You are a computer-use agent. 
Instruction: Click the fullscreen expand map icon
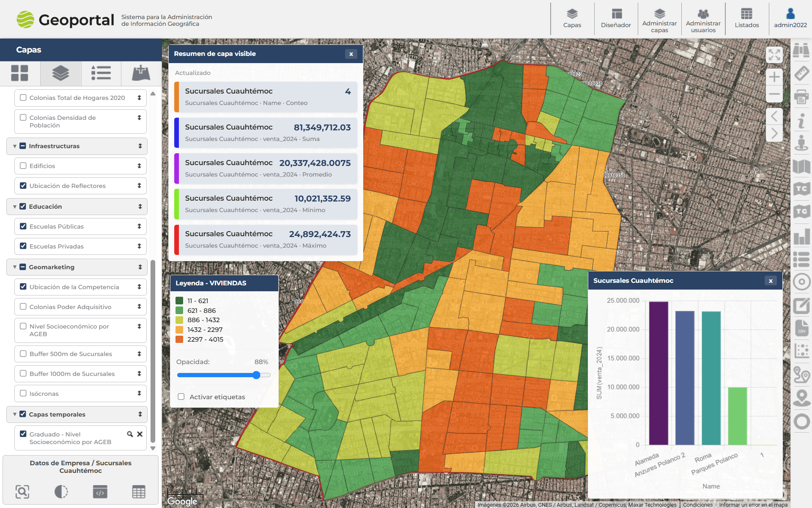click(774, 55)
